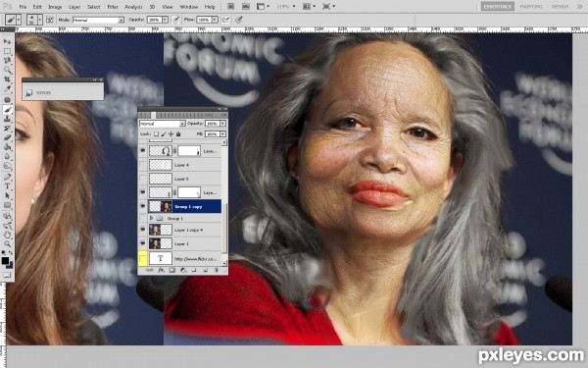Open the Filter menu
The width and height of the screenshot is (588, 368).
(113, 7)
